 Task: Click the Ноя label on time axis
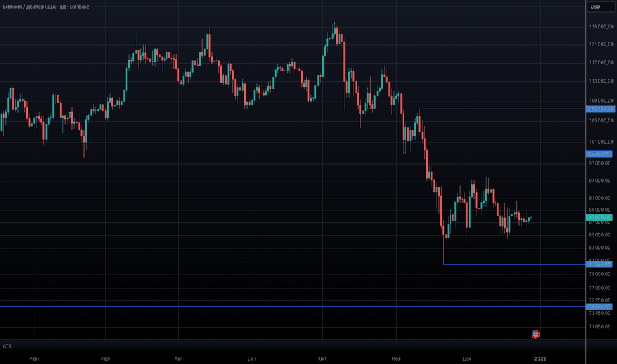tap(396, 358)
